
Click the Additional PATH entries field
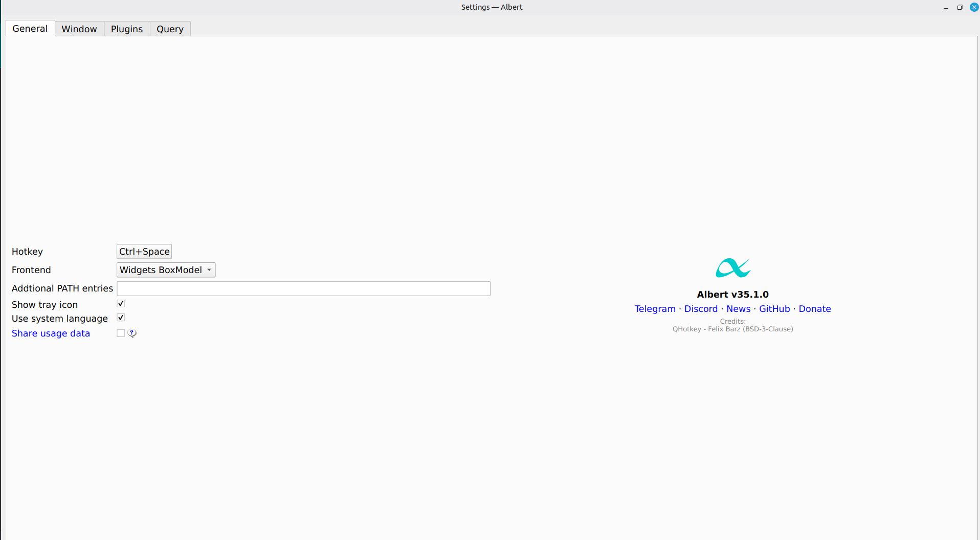(x=303, y=288)
